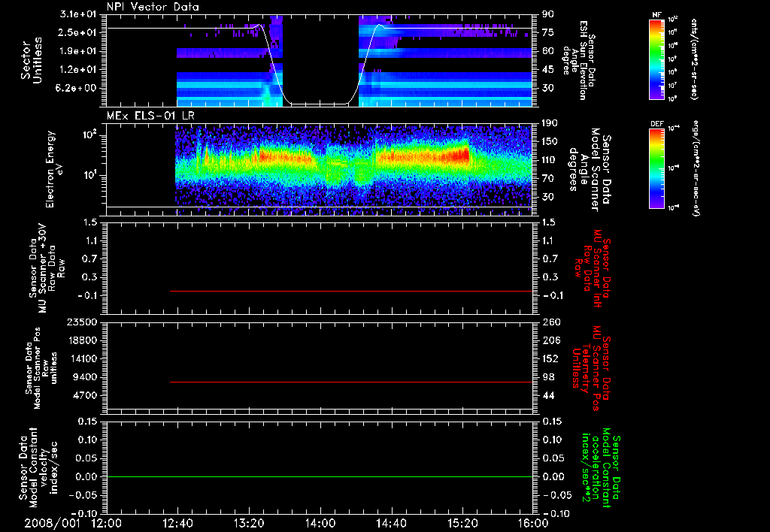
Task: Select the "Sector Unitless" axis label
Action: (31, 60)
